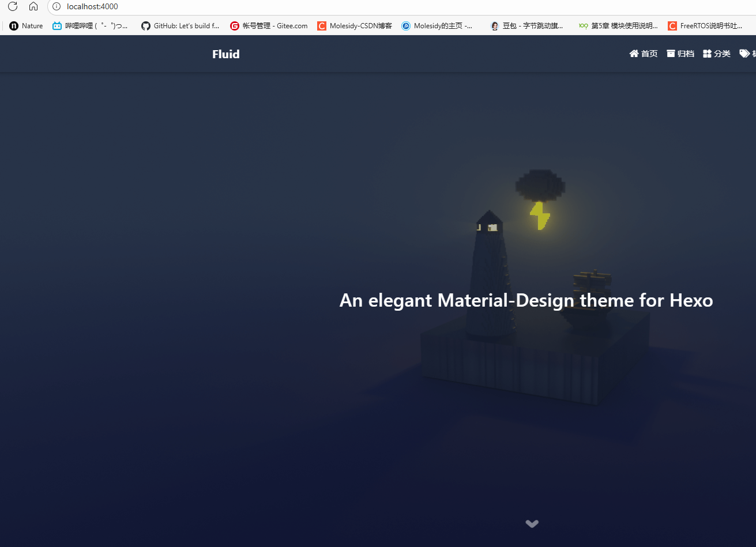Click the browser refresh icon
Viewport: 756px width, 547px height.
(x=12, y=6)
